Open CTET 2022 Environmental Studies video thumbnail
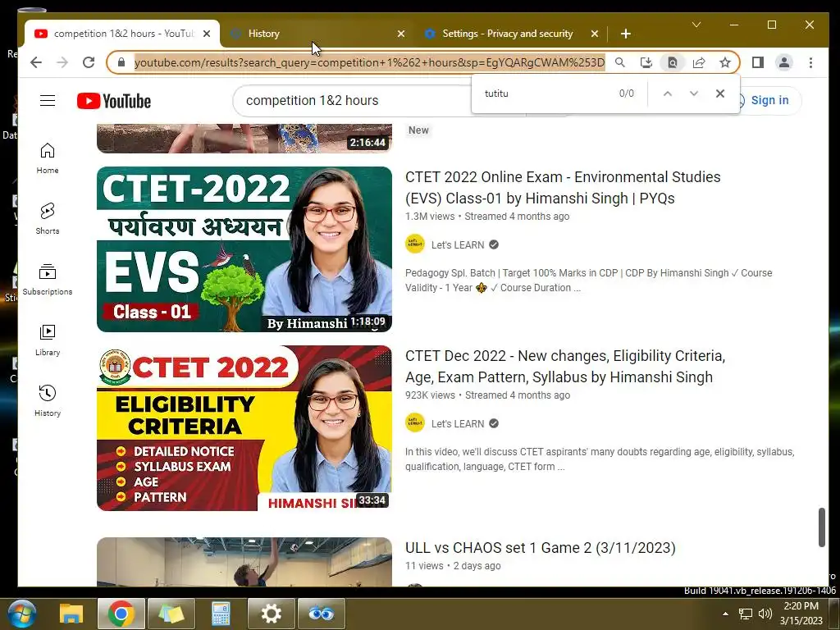The height and width of the screenshot is (630, 840). click(x=244, y=249)
